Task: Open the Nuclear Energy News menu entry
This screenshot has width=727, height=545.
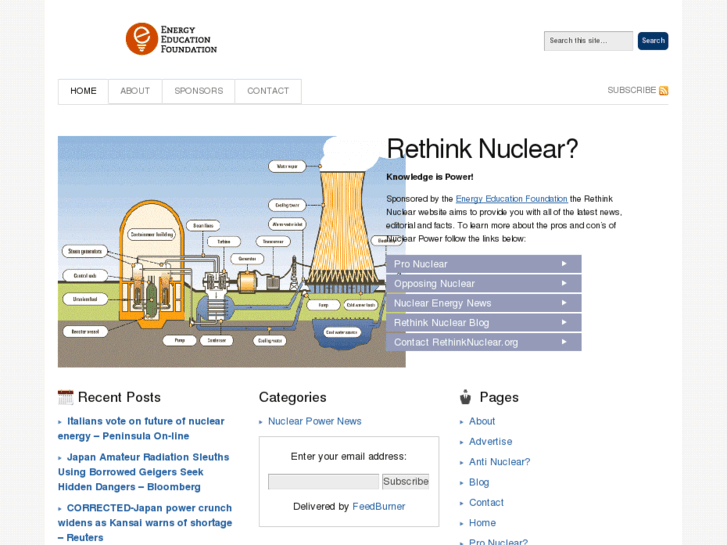Action: pos(484,303)
